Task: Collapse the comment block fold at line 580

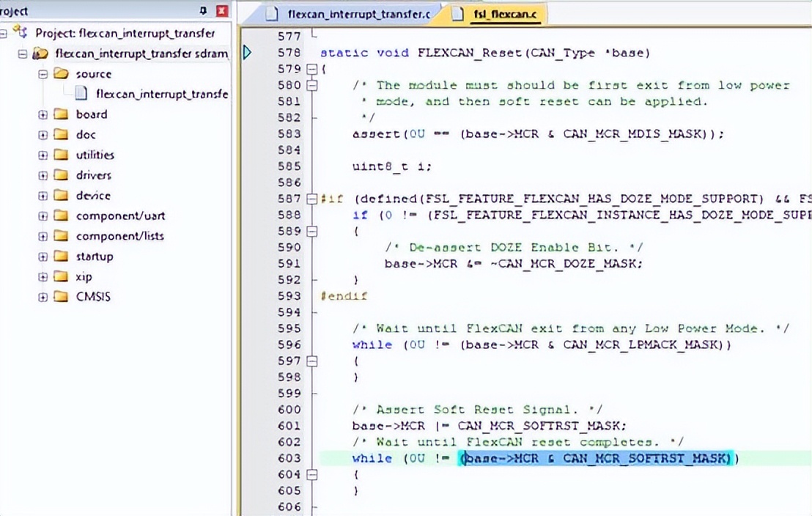Action: click(x=311, y=86)
